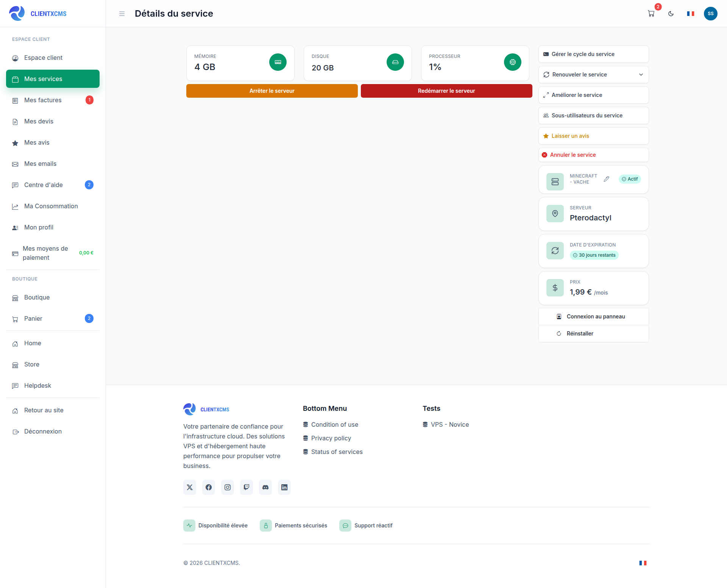Open the Facebook social icon
The height and width of the screenshot is (588, 727).
(x=209, y=487)
